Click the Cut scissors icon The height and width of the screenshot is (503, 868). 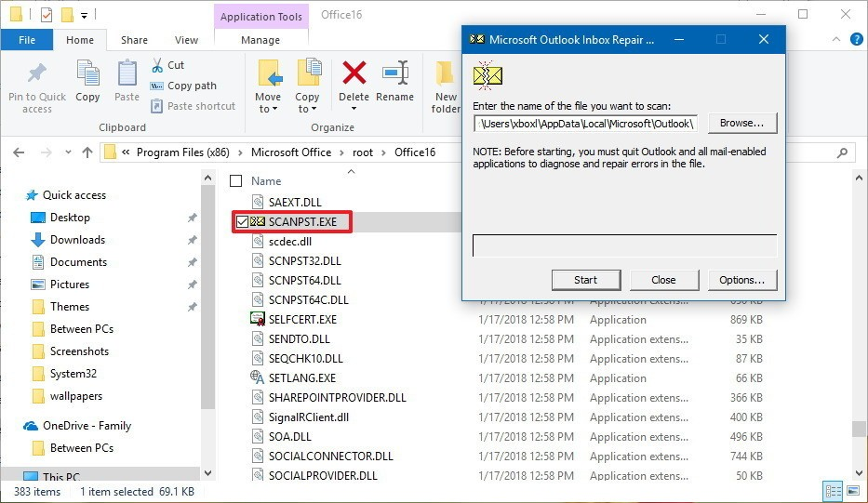[x=158, y=65]
